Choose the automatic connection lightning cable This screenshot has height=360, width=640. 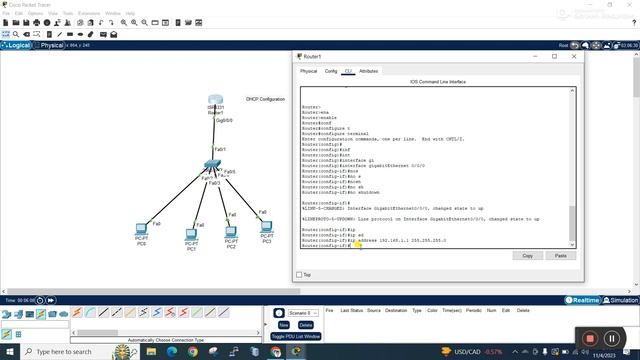pyautogui.click(x=77, y=313)
